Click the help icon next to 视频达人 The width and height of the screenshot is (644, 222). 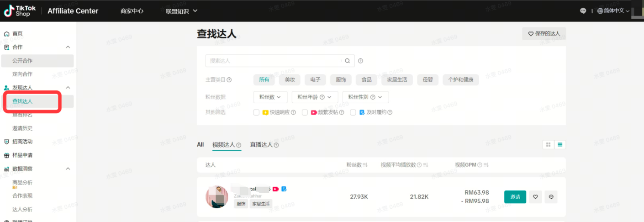point(239,145)
